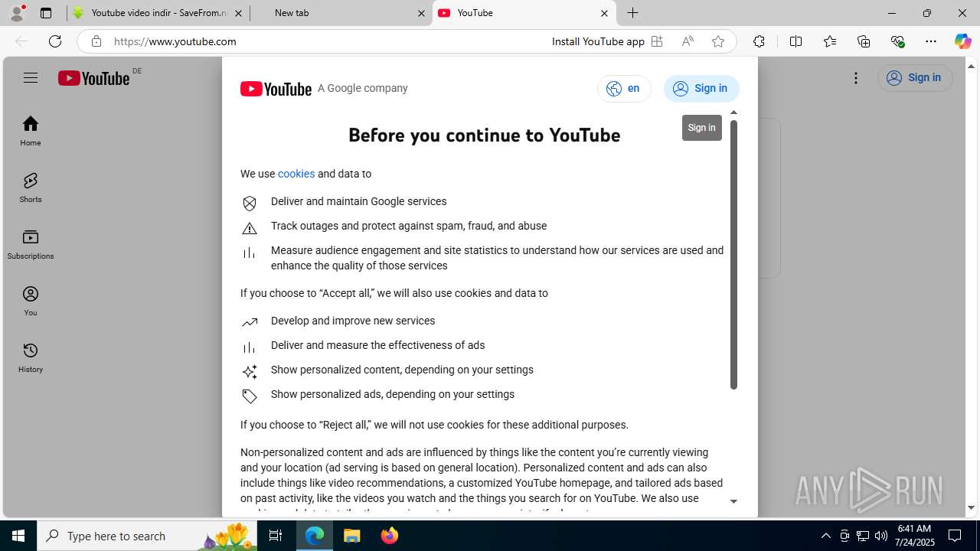Viewport: 980px width, 551px height.
Task: Refresh the current page
Action: pos(55,41)
